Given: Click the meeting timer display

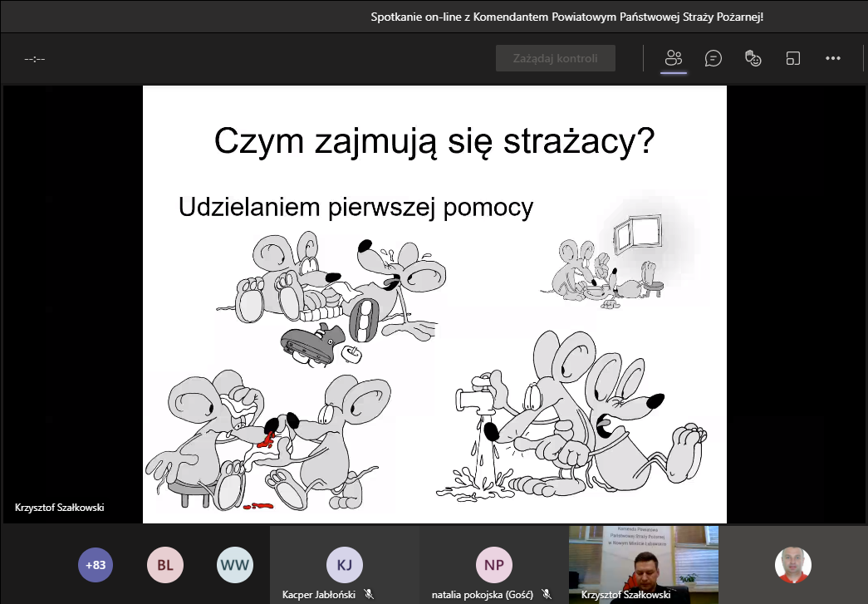Looking at the screenshot, I should pyautogui.click(x=34, y=59).
